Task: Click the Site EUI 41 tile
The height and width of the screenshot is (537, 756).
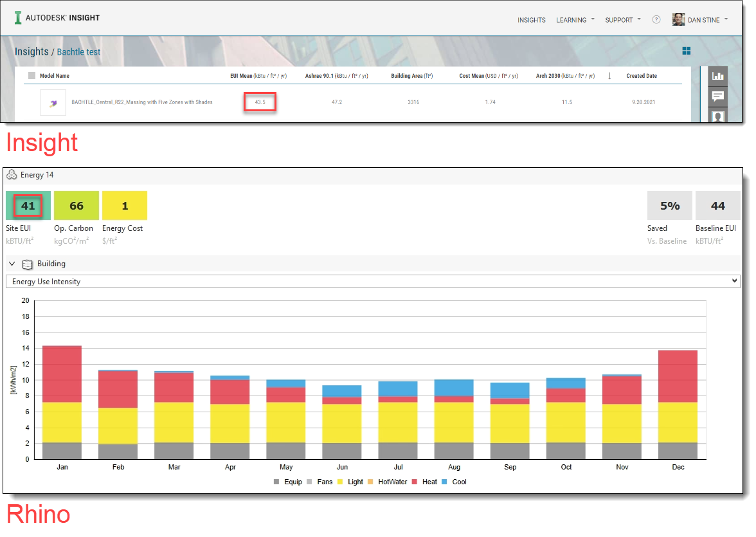Action: pos(28,206)
